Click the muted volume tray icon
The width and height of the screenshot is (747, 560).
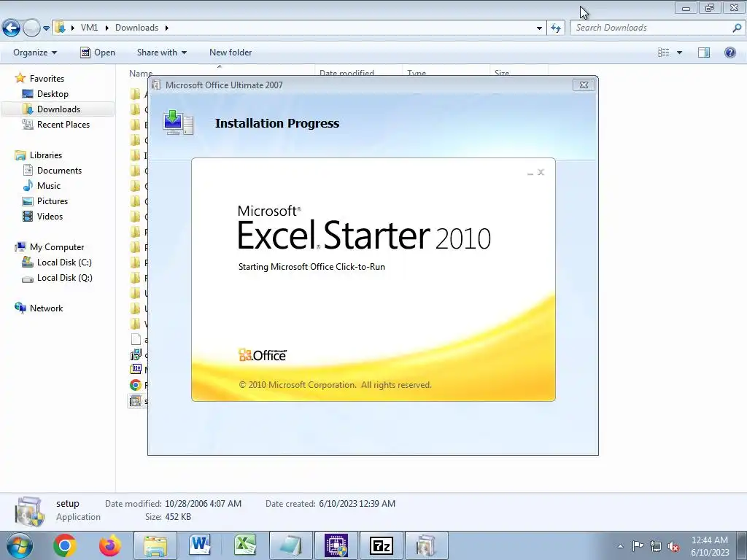(x=673, y=547)
